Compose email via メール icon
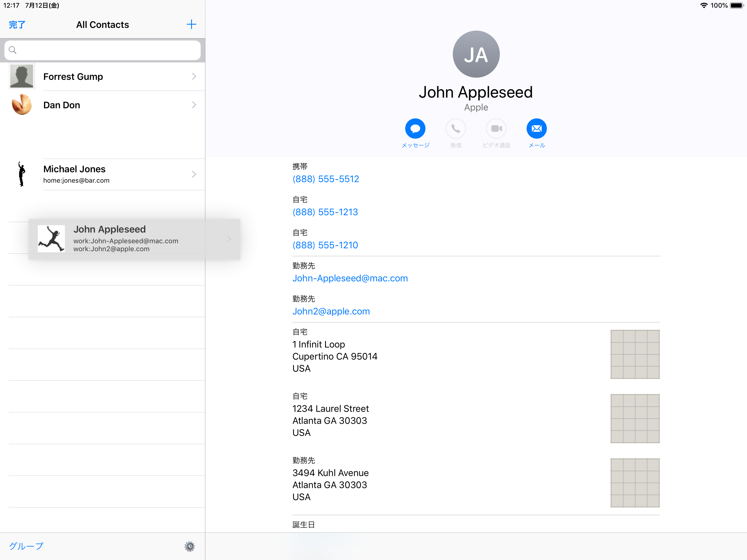The width and height of the screenshot is (747, 560). pyautogui.click(x=537, y=128)
